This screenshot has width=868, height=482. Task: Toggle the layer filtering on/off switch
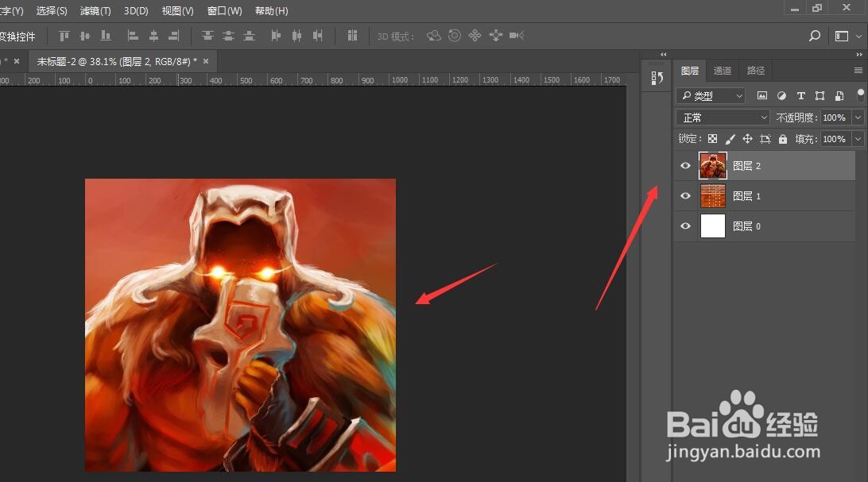(x=860, y=95)
